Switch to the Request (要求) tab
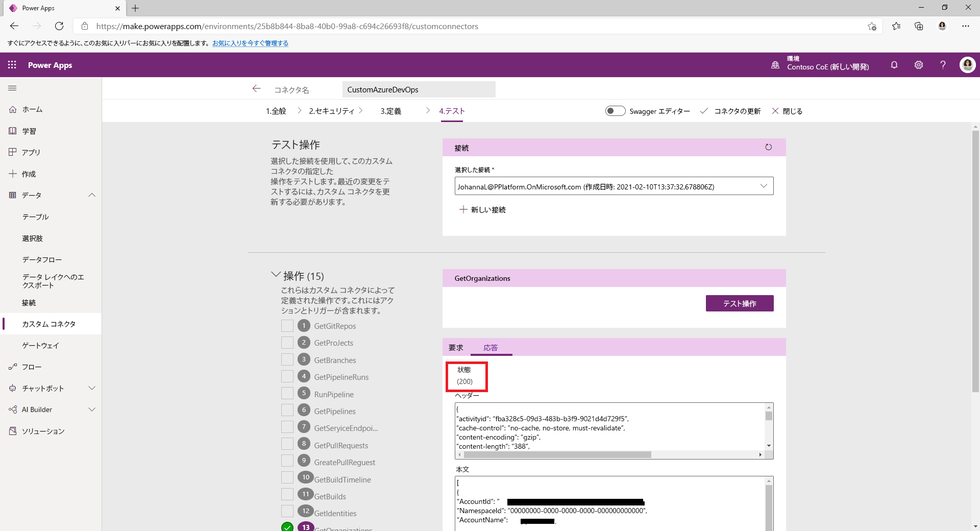This screenshot has width=980, height=531. (x=456, y=348)
